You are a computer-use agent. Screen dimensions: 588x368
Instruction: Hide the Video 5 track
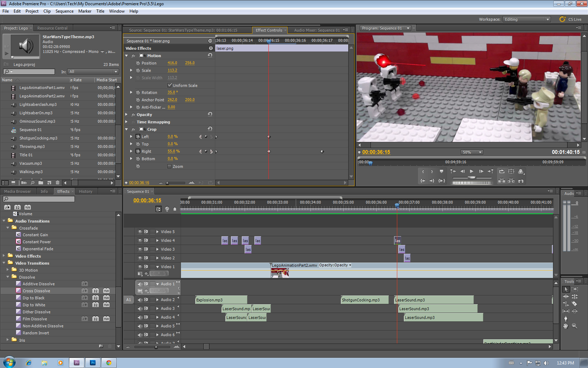click(140, 232)
